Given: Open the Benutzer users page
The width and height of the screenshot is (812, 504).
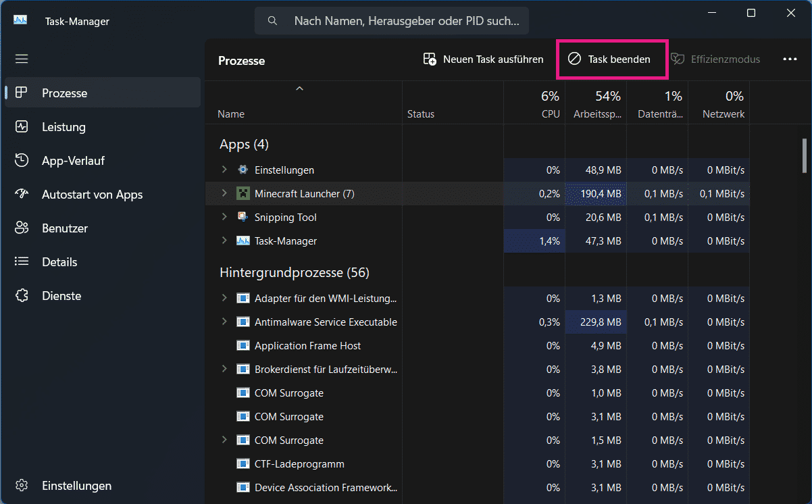Looking at the screenshot, I should point(65,228).
